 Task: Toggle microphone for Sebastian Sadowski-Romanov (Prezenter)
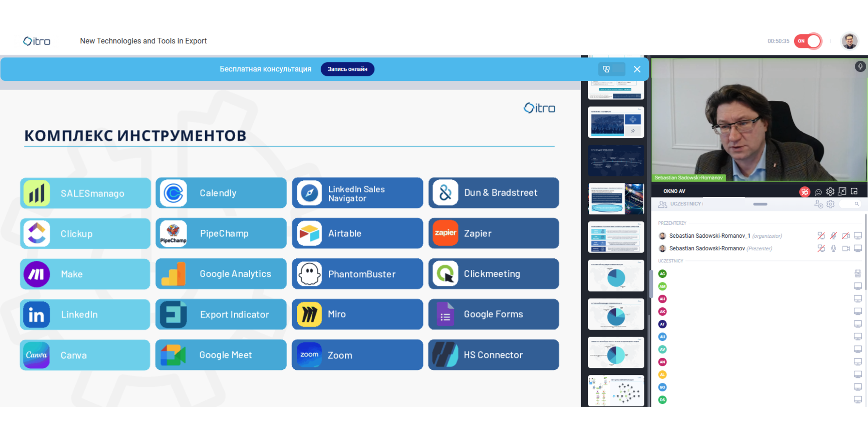click(x=833, y=248)
